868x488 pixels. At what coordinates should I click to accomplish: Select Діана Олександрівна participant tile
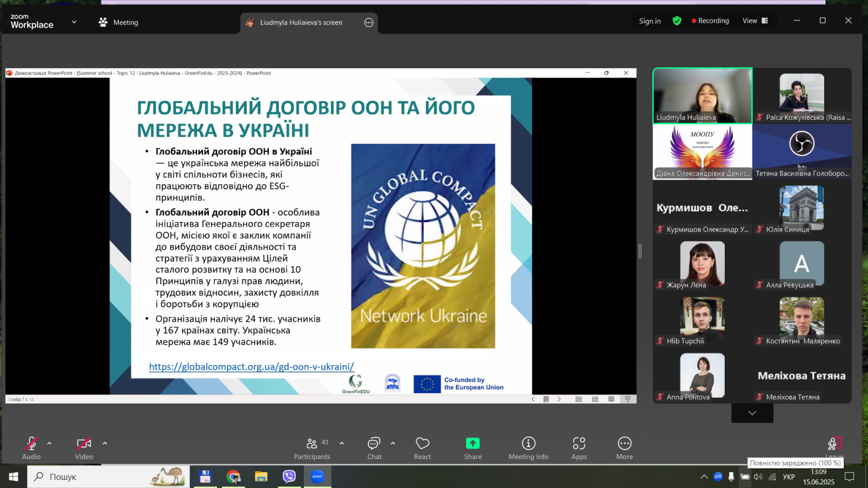pos(703,152)
